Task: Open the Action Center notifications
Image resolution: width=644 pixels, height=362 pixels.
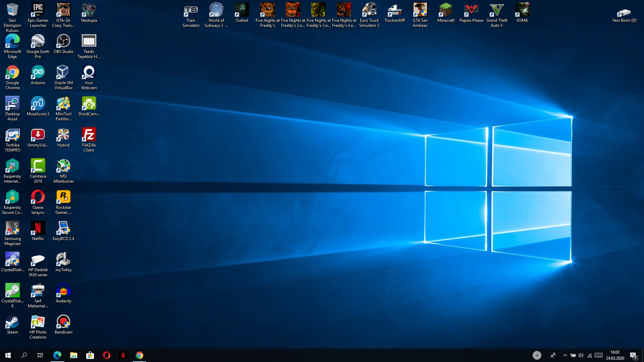Action: click(633, 355)
